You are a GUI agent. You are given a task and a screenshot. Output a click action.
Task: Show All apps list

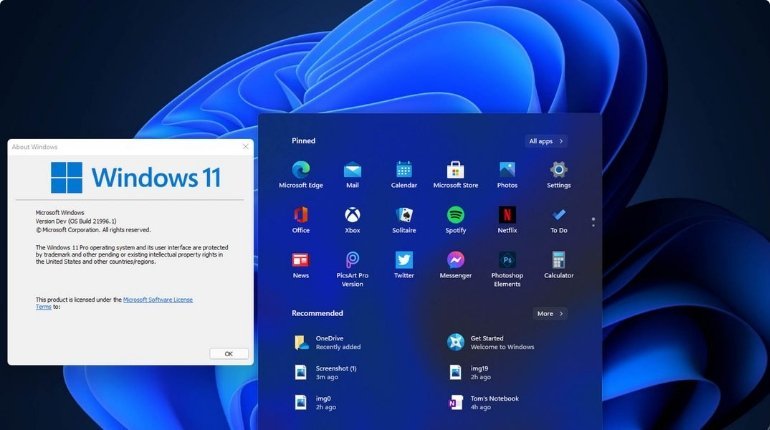546,141
